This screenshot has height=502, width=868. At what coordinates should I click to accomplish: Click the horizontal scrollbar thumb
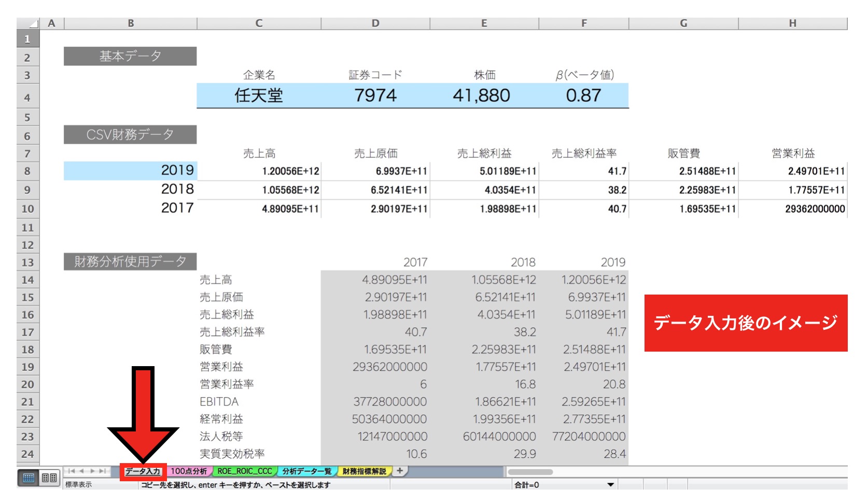pos(530,472)
